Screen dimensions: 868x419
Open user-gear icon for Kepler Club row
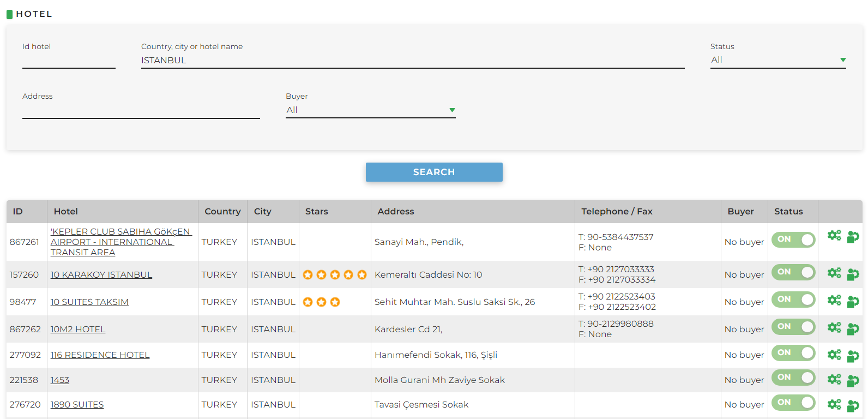coord(853,237)
